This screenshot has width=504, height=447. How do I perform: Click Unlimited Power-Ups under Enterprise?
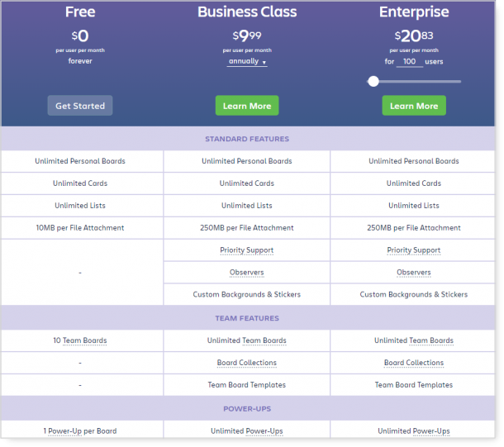point(414,431)
